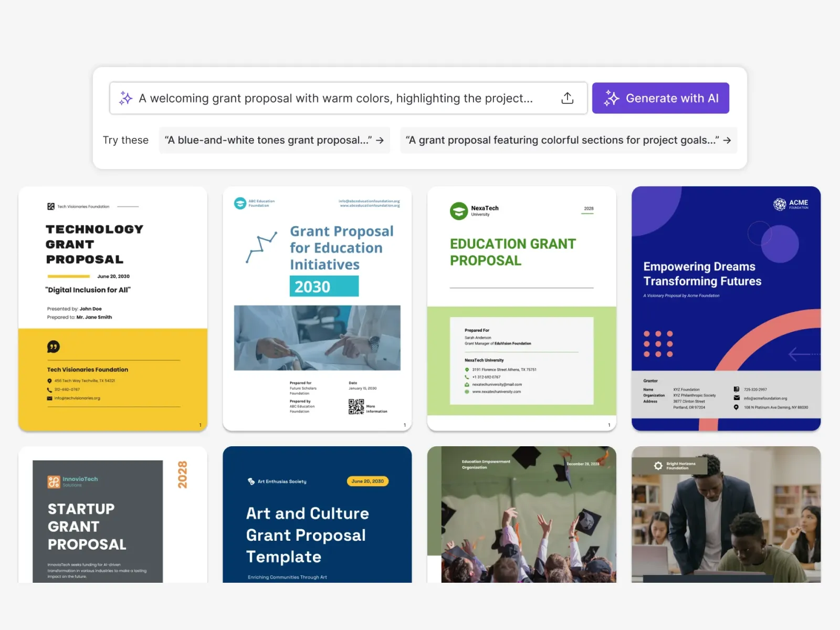Image resolution: width=840 pixels, height=630 pixels.
Task: Open the Bright Horizons Foundation template
Action: tap(726, 514)
